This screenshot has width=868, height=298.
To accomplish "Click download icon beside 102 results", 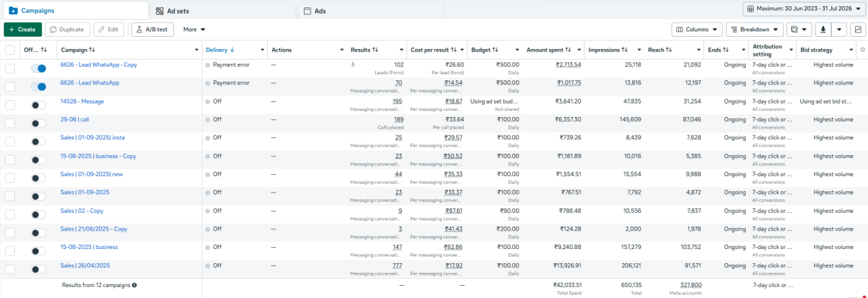I will point(353,65).
